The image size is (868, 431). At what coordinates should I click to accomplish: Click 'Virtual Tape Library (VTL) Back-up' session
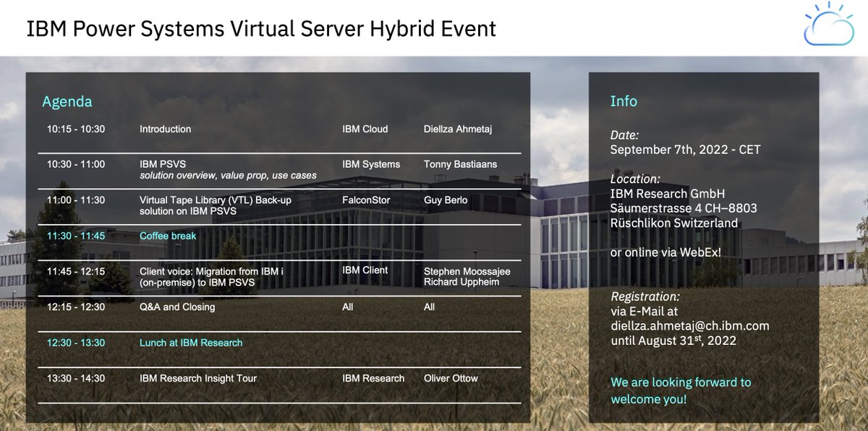[216, 200]
